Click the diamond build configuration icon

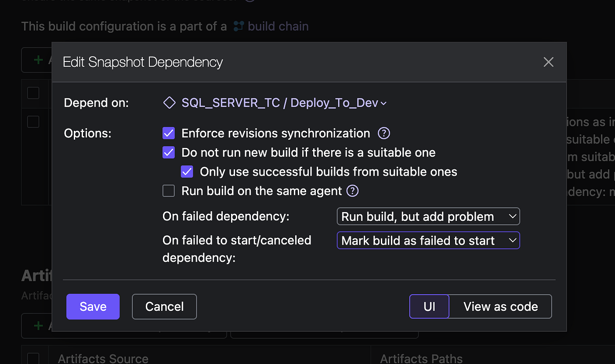pyautogui.click(x=169, y=103)
